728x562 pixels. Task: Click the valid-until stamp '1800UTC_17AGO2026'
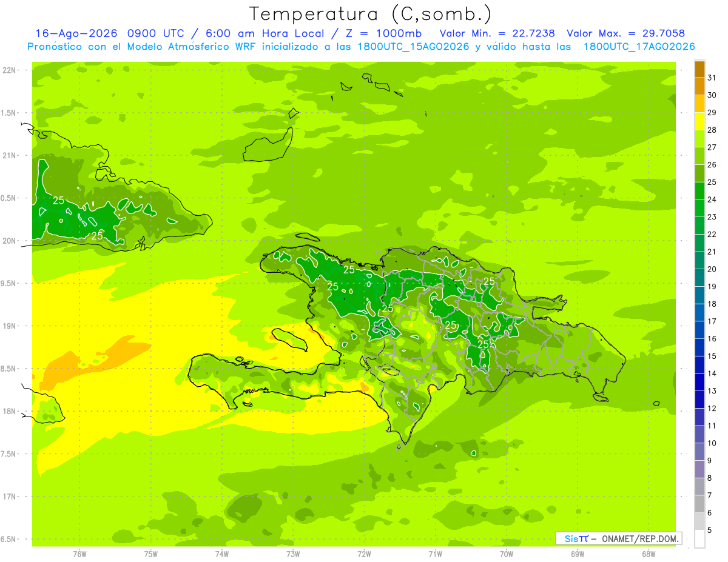(x=639, y=47)
